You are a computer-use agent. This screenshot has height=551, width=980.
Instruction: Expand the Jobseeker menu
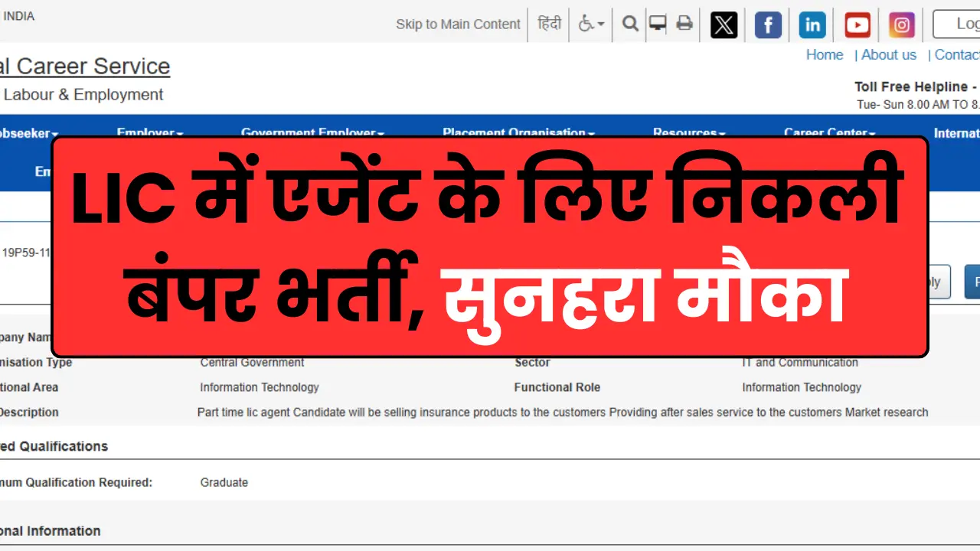tap(29, 132)
